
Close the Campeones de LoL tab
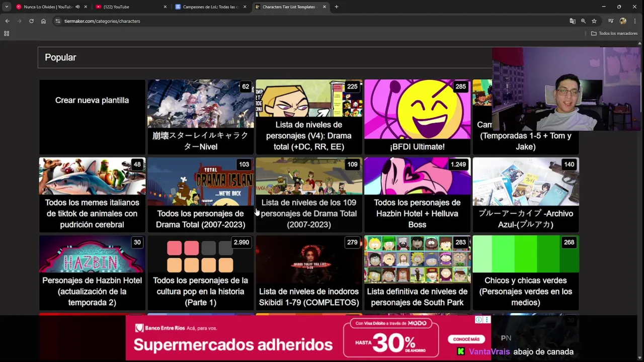point(245,7)
